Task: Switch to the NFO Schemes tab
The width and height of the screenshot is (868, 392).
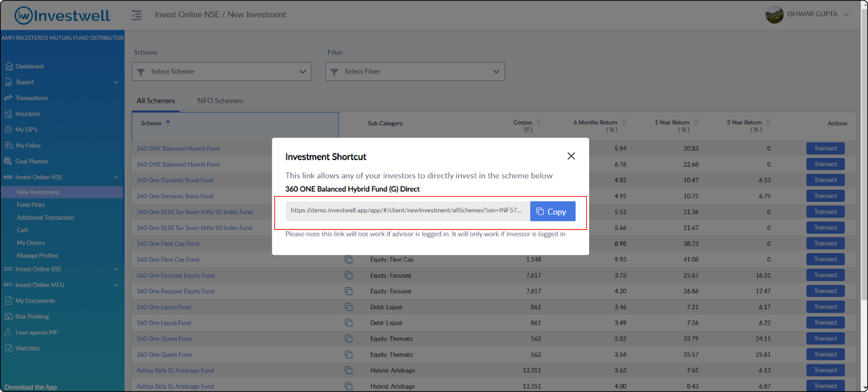Action: [x=220, y=101]
